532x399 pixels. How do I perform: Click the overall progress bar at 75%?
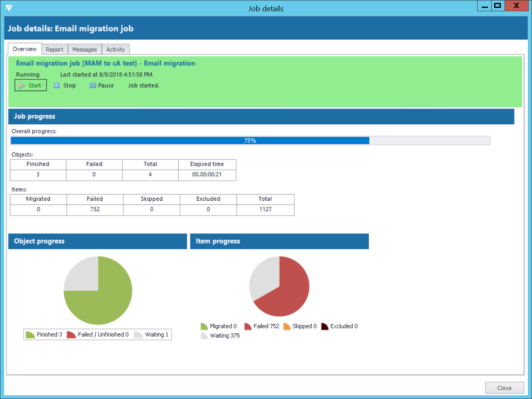250,140
